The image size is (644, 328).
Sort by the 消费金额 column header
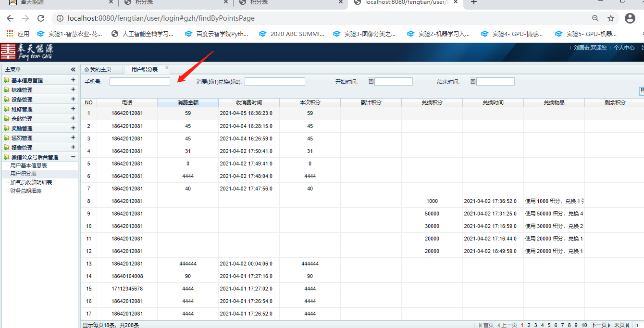tap(187, 102)
